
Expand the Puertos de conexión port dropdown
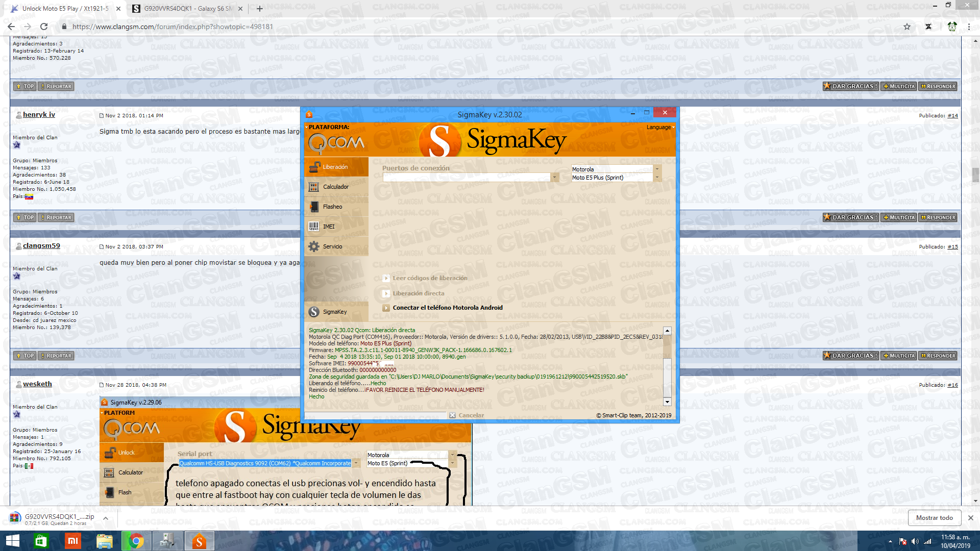coord(554,178)
